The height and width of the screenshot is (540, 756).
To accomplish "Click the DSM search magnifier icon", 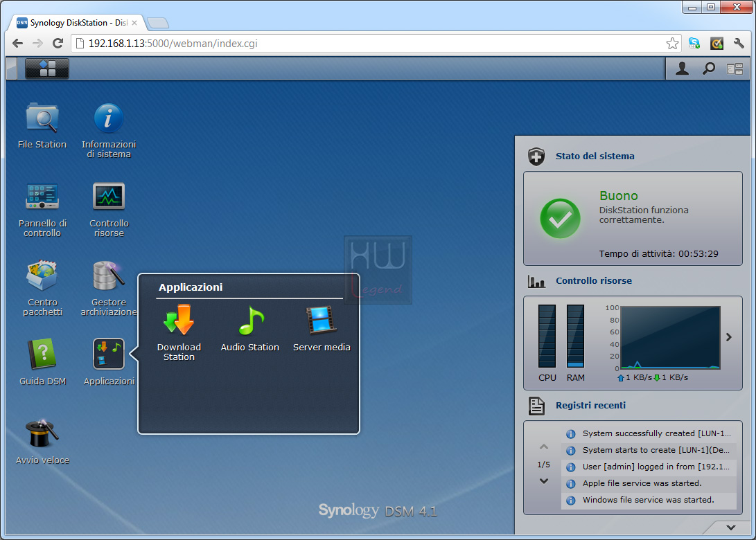I will point(708,69).
